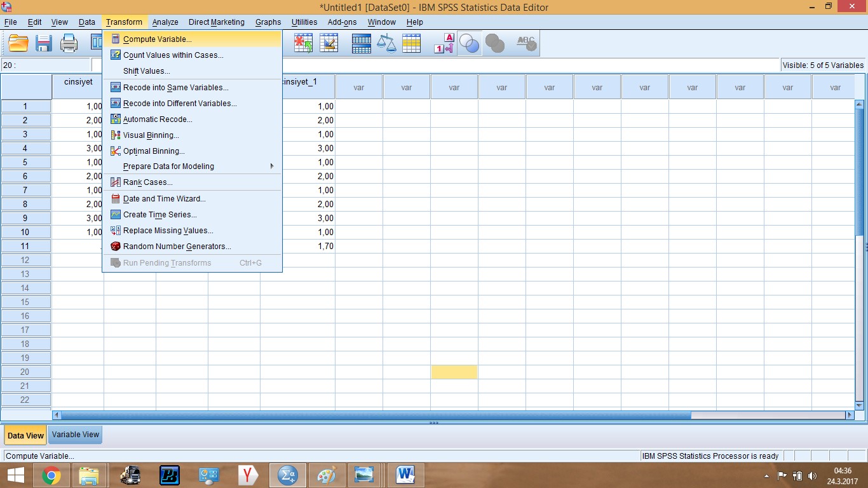Viewport: 868px width, 488px height.
Task: Click the vertical scrollbar up arrow
Action: pos(860,104)
